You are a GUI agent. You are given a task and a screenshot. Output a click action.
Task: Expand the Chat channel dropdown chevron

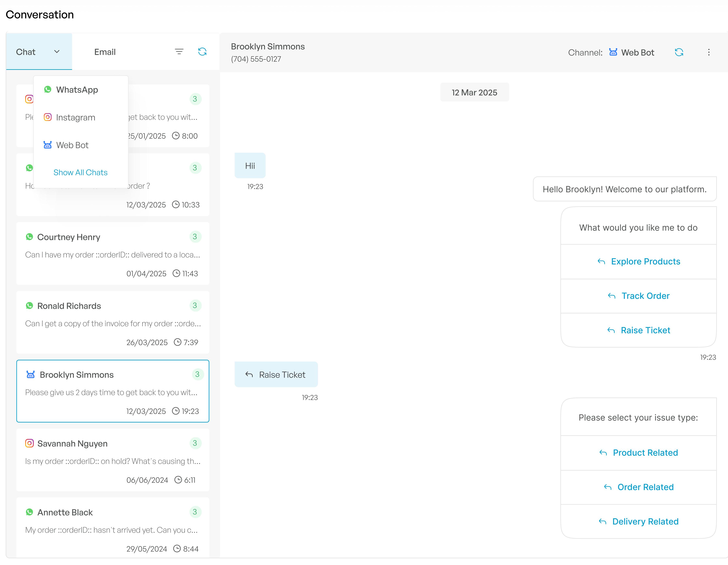coord(57,52)
